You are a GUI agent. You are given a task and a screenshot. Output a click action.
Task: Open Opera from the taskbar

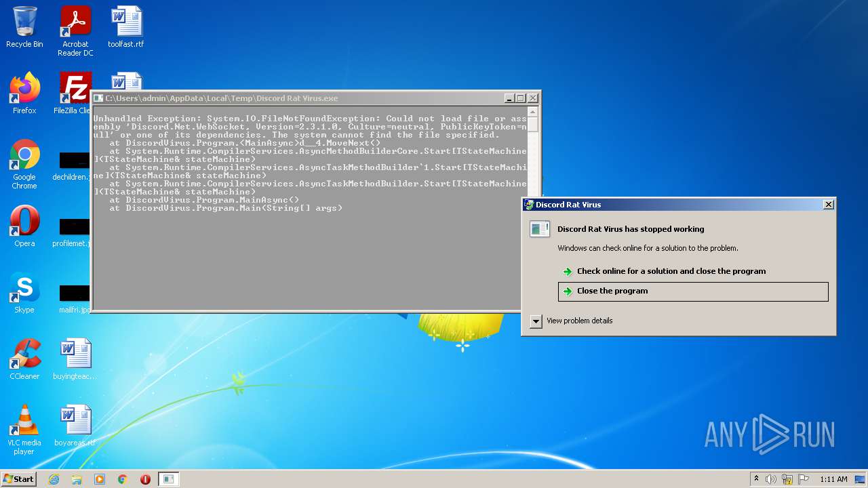[x=145, y=479]
